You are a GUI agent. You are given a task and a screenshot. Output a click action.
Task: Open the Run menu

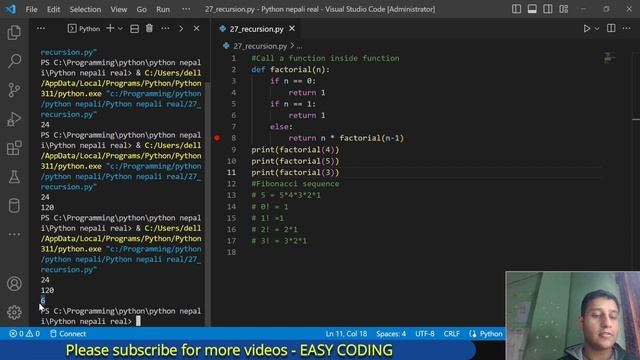coord(163,9)
